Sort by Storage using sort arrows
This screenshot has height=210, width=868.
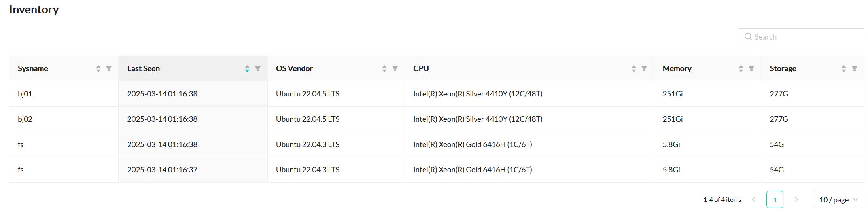pyautogui.click(x=844, y=68)
